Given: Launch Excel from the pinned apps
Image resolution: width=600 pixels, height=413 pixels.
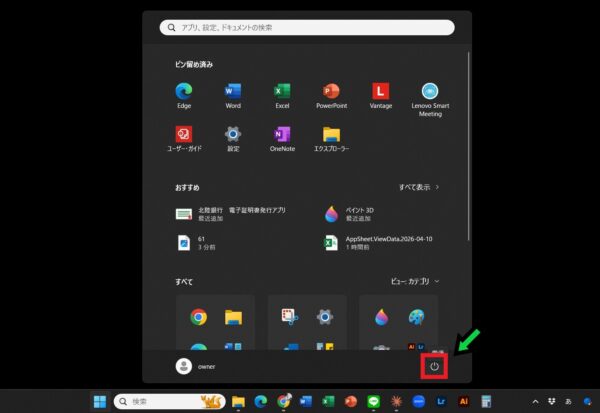Looking at the screenshot, I should pos(282,96).
